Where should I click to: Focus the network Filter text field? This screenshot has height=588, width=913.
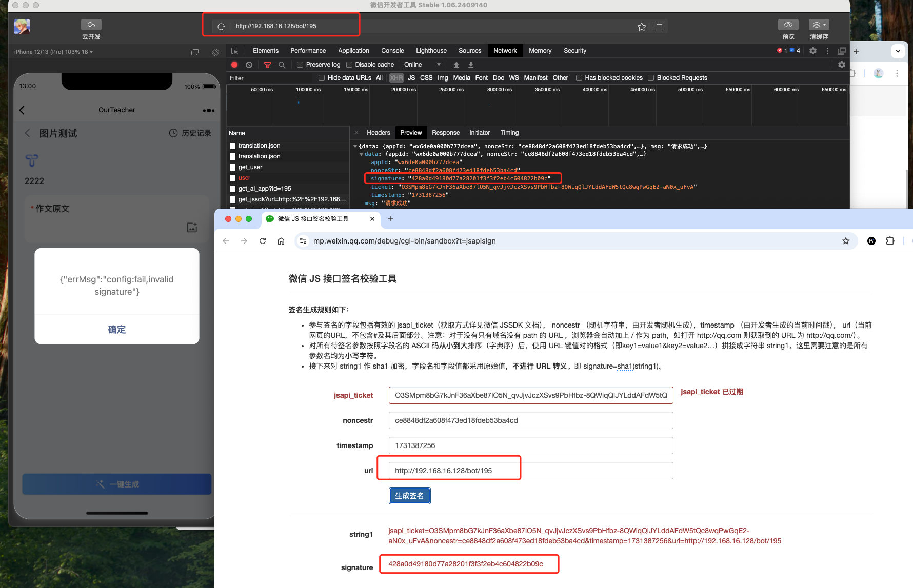[270, 78]
